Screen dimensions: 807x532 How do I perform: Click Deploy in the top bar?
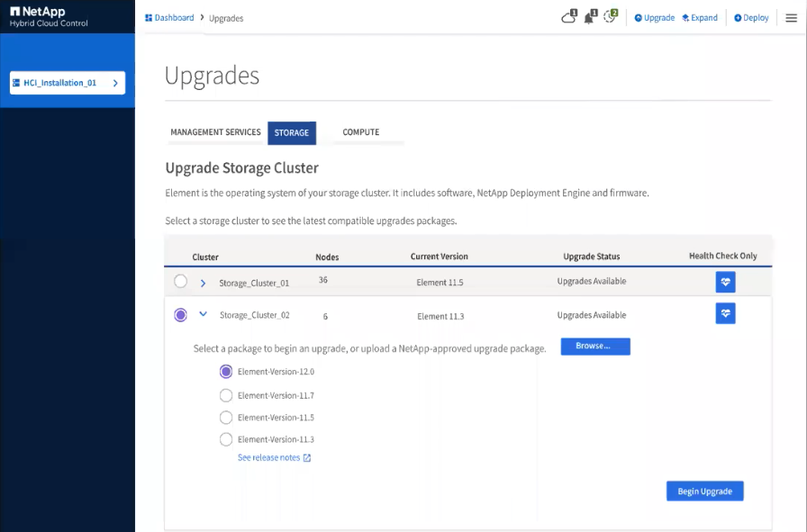[751, 18]
